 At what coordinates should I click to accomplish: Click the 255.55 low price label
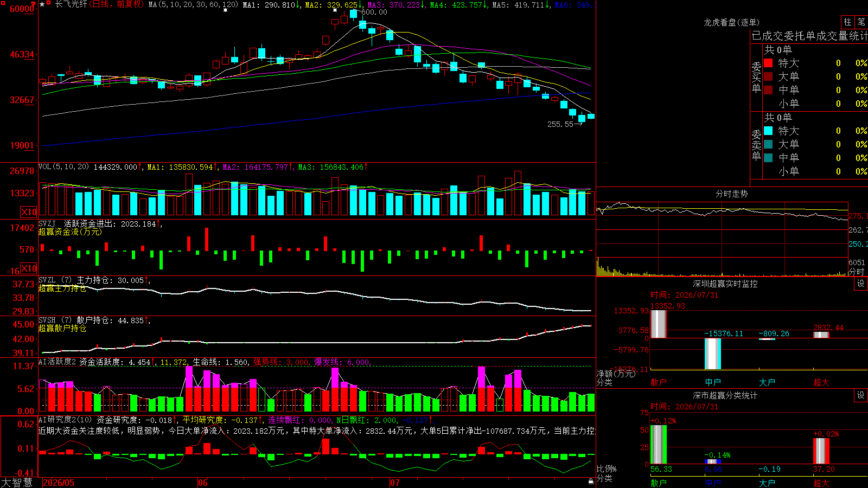click(560, 124)
